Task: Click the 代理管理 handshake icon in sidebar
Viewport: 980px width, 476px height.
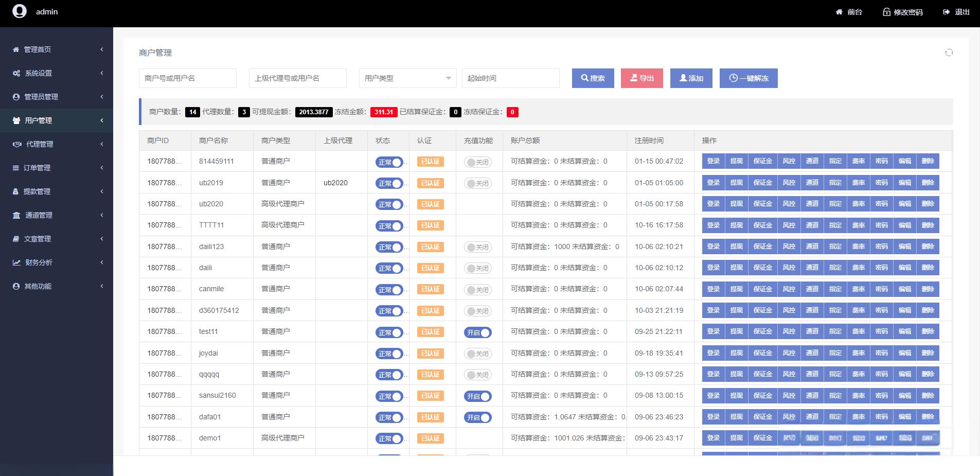Action: (17, 144)
